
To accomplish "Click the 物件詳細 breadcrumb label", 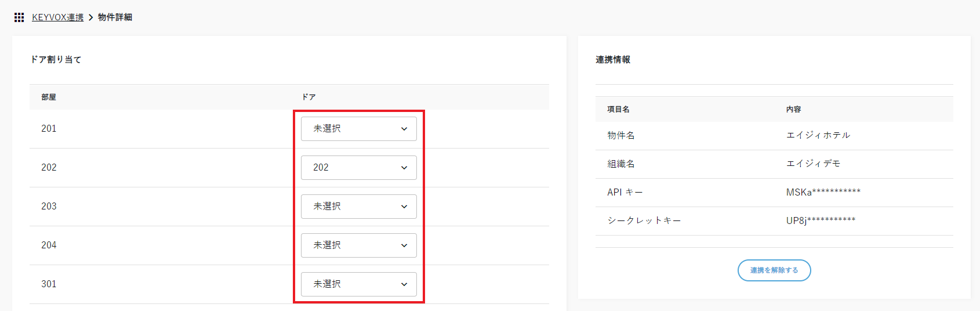I will (115, 17).
